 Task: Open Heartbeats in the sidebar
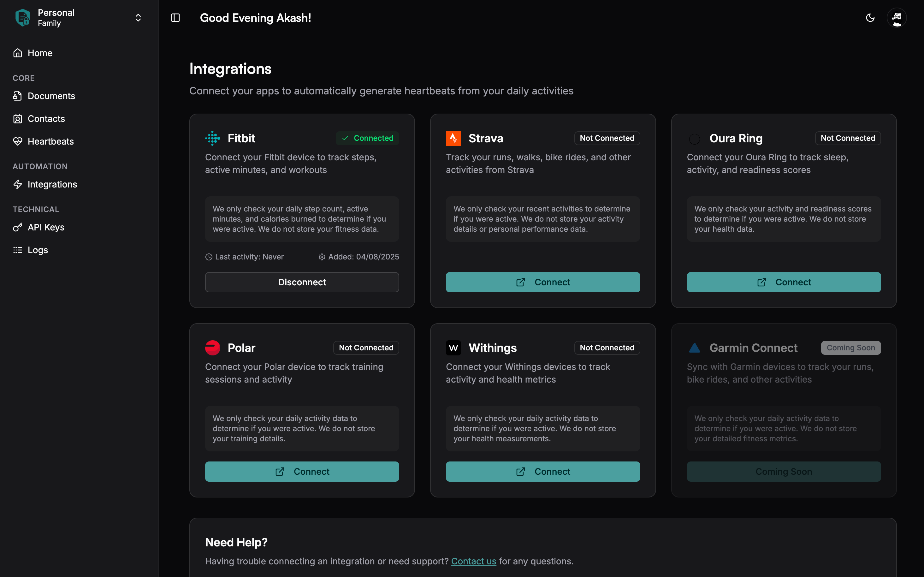click(x=50, y=141)
